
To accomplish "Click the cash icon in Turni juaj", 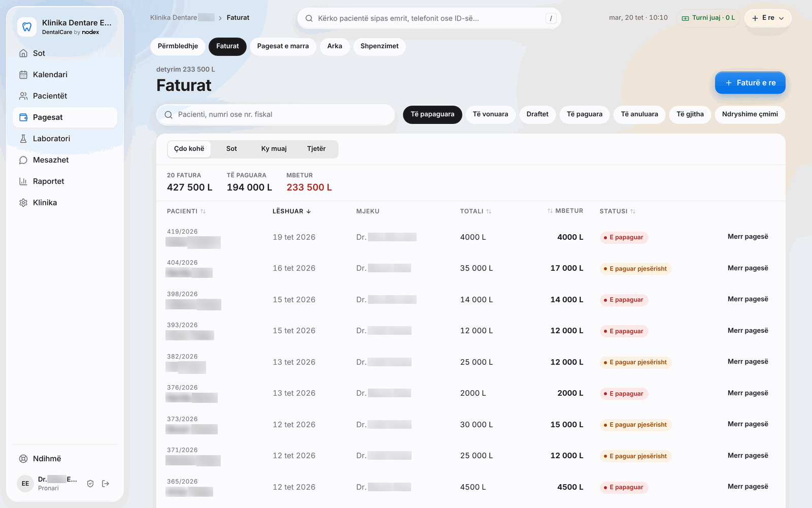I will click(685, 18).
